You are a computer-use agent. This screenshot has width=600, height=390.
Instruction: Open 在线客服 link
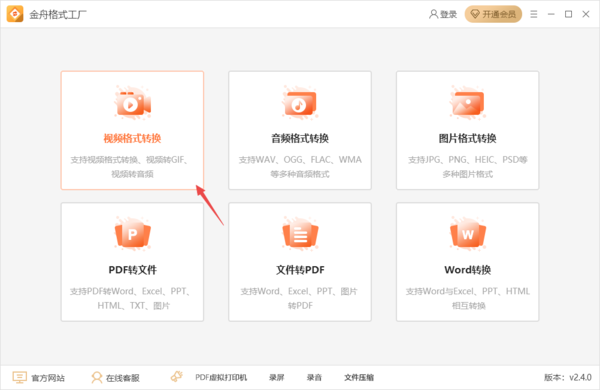[x=122, y=378]
